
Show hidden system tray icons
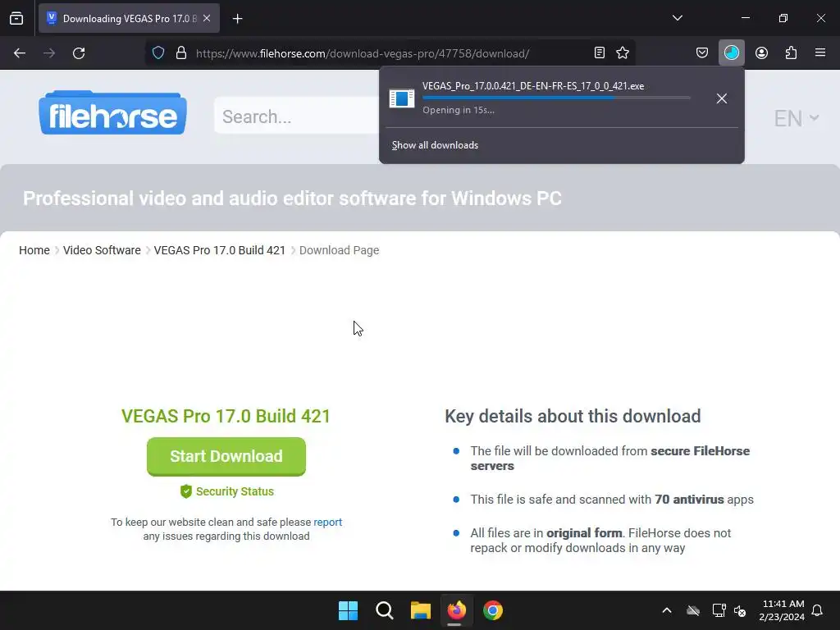667,610
